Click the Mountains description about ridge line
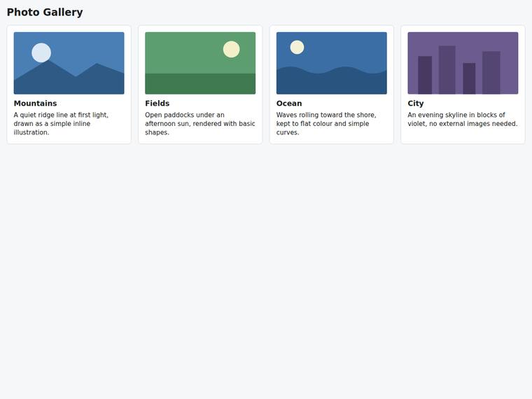 pyautogui.click(x=61, y=123)
